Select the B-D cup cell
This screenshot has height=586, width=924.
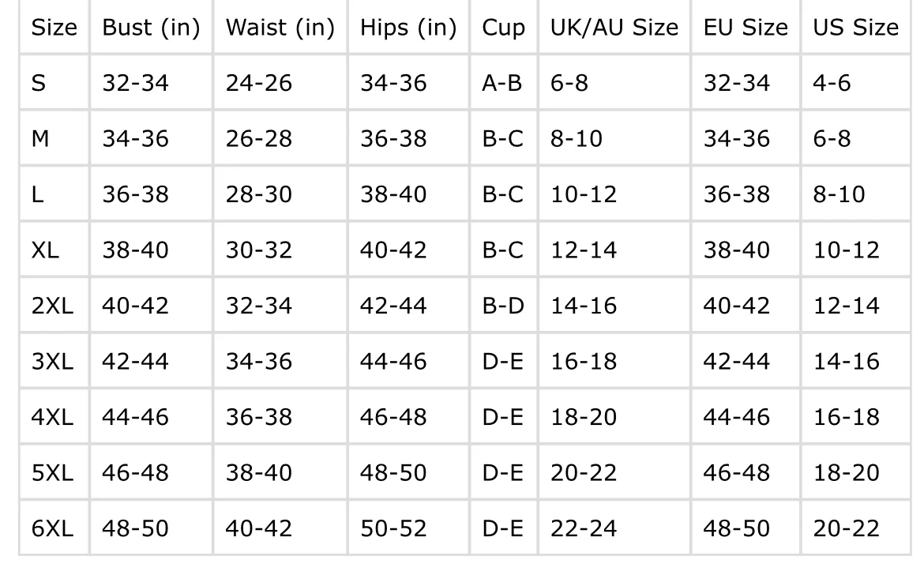(502, 306)
